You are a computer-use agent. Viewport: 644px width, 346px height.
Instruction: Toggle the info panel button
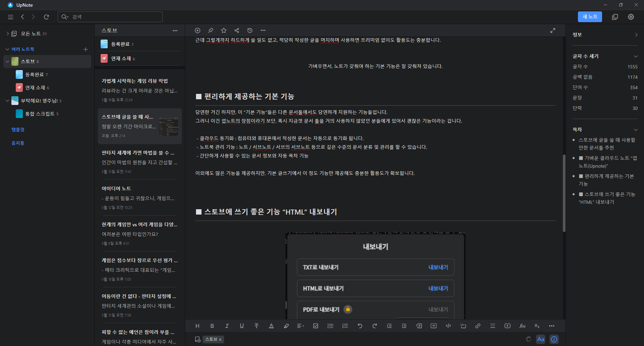tap(554, 339)
